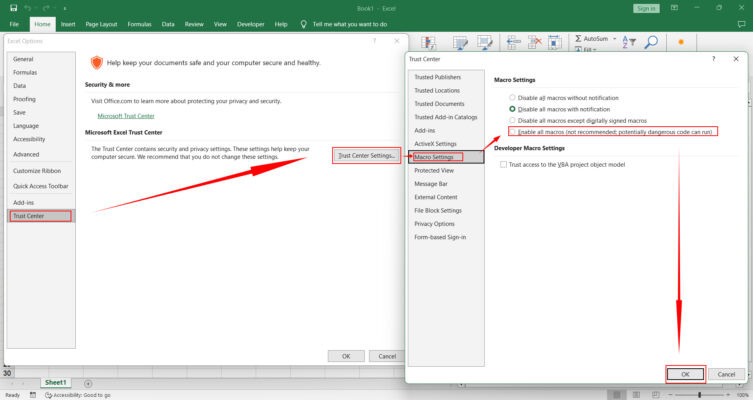Click the macro recording icon in status bar
Viewport: 753px width, 400px height.
point(33,395)
